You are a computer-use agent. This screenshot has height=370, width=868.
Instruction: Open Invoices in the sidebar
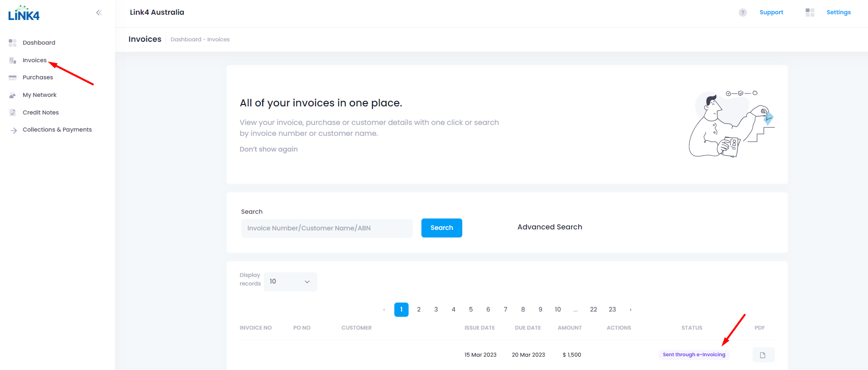point(35,60)
